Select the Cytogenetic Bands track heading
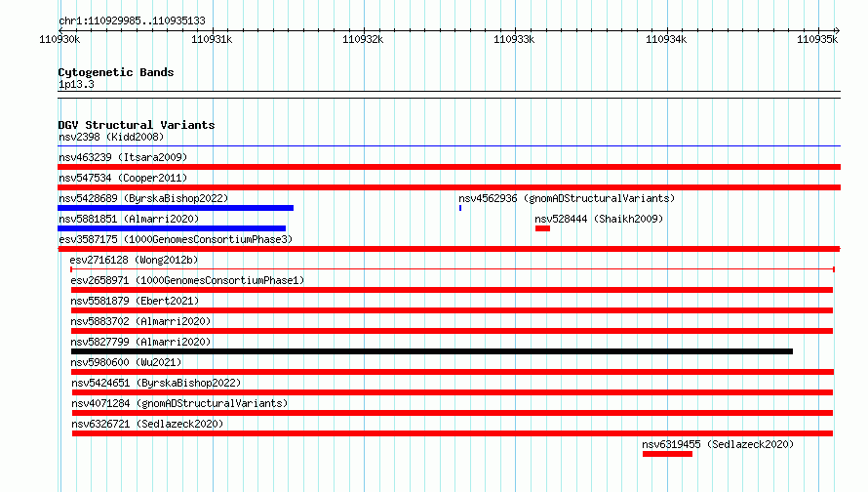 tap(116, 72)
